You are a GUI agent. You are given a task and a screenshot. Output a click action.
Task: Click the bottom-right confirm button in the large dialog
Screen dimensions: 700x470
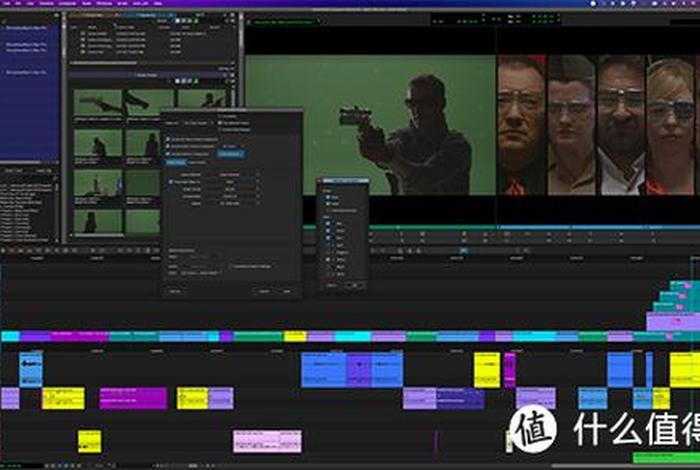288,291
